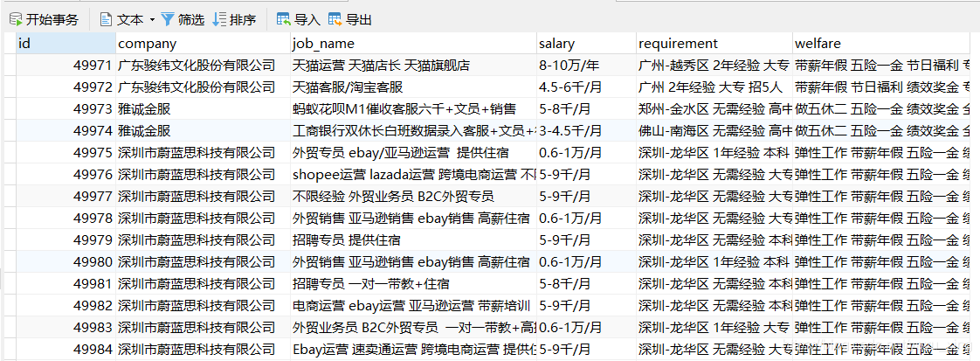
Task: Select id cell 49973
Action: pos(66,109)
